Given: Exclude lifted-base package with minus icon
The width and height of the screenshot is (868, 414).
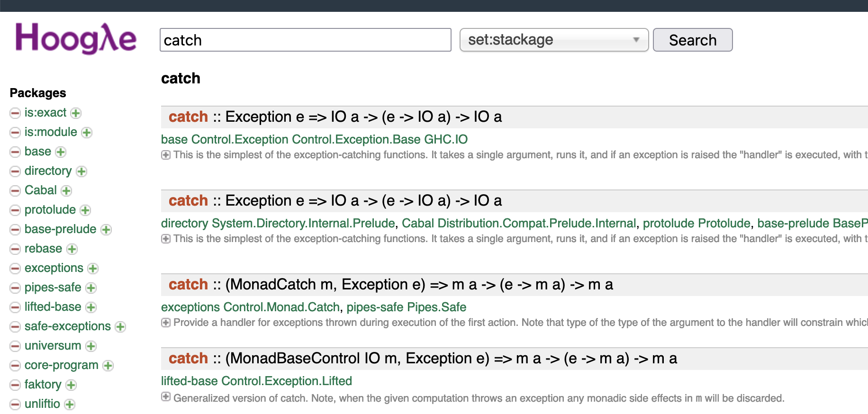Looking at the screenshot, I should [x=15, y=307].
